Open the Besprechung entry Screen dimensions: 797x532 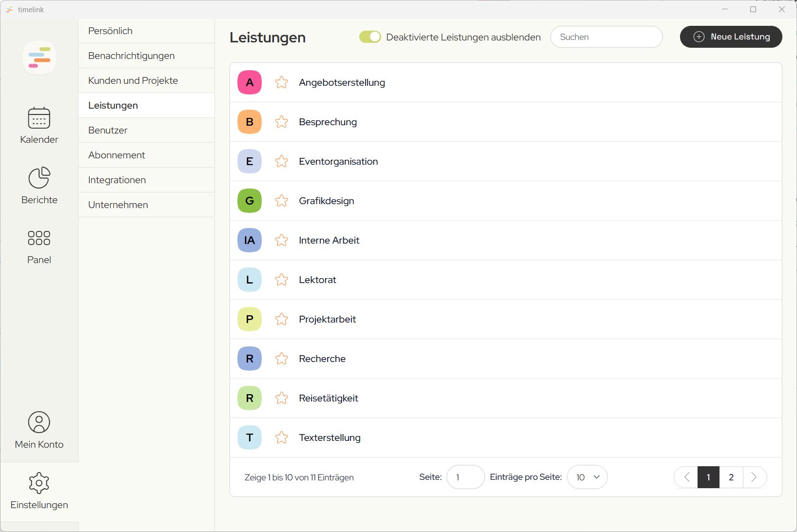tap(506, 122)
